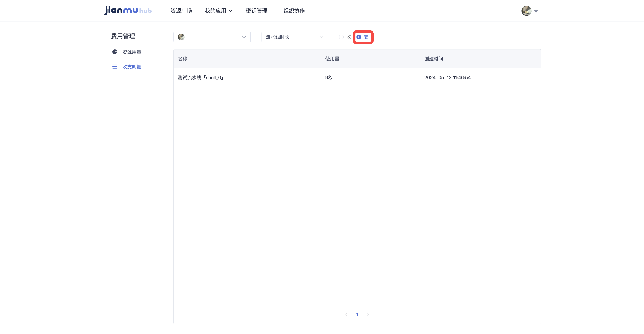Select page 1 in pagination
Image resolution: width=644 pixels, height=334 pixels.
tap(357, 314)
